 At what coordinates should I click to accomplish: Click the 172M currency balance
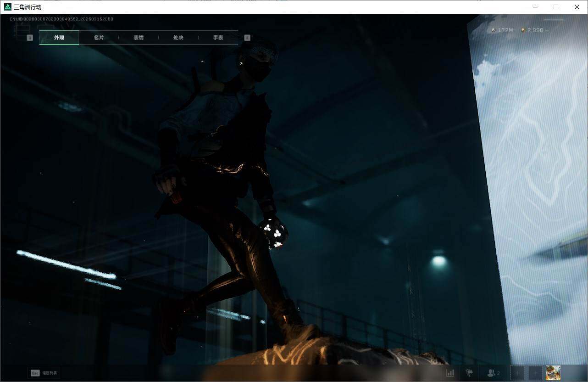[502, 30]
